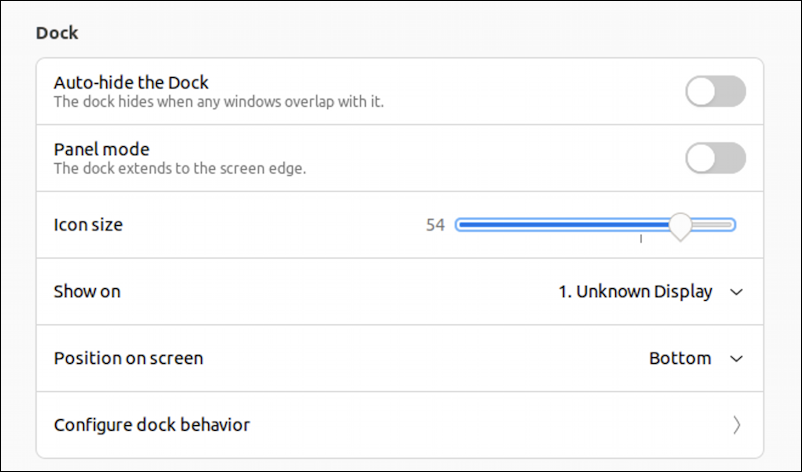Click the right arrow on Configure dock behavior
The image size is (802, 472).
pos(737,425)
